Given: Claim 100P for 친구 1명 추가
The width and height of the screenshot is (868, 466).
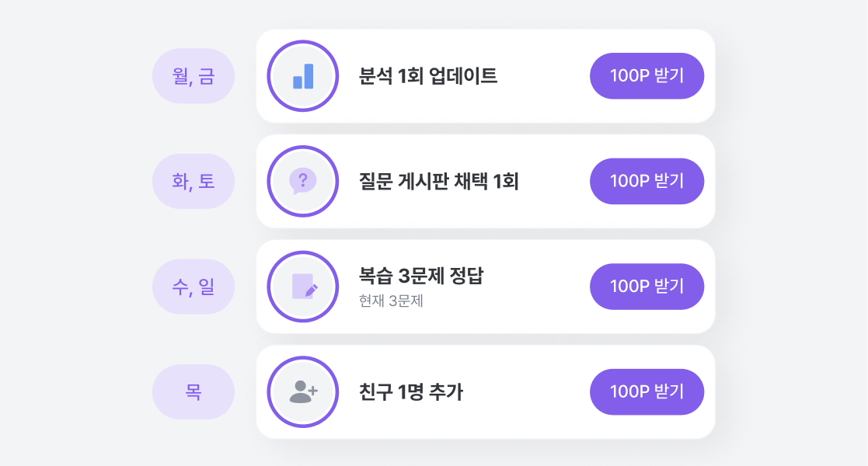Looking at the screenshot, I should pos(647,392).
